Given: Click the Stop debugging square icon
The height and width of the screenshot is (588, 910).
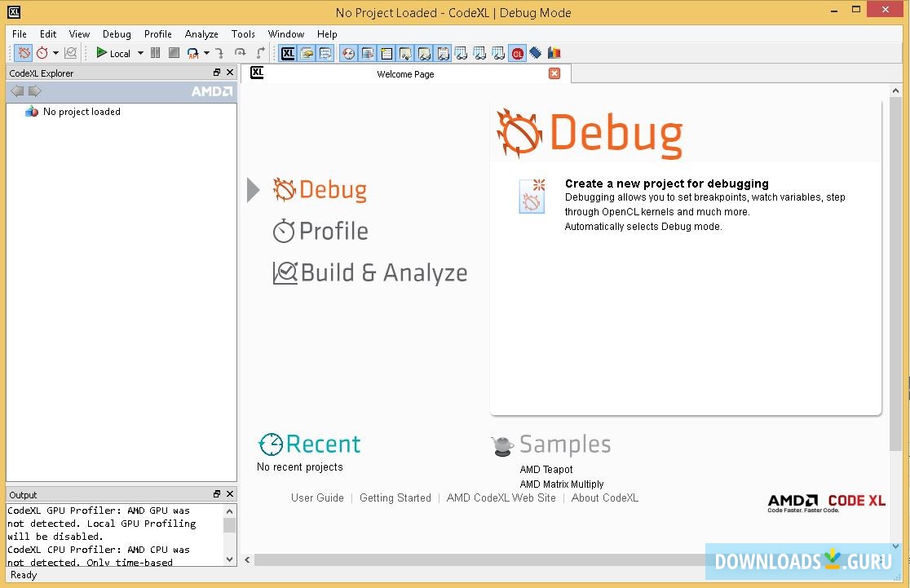Looking at the screenshot, I should 174,53.
